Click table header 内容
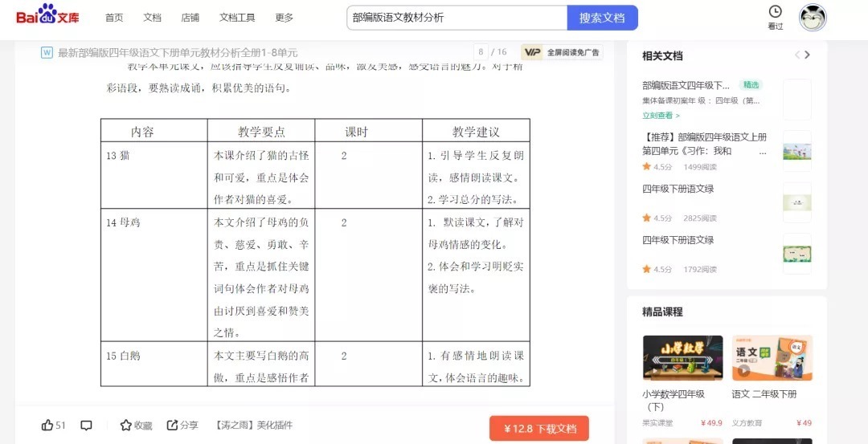Image resolution: width=868 pixels, height=444 pixels. (x=154, y=131)
